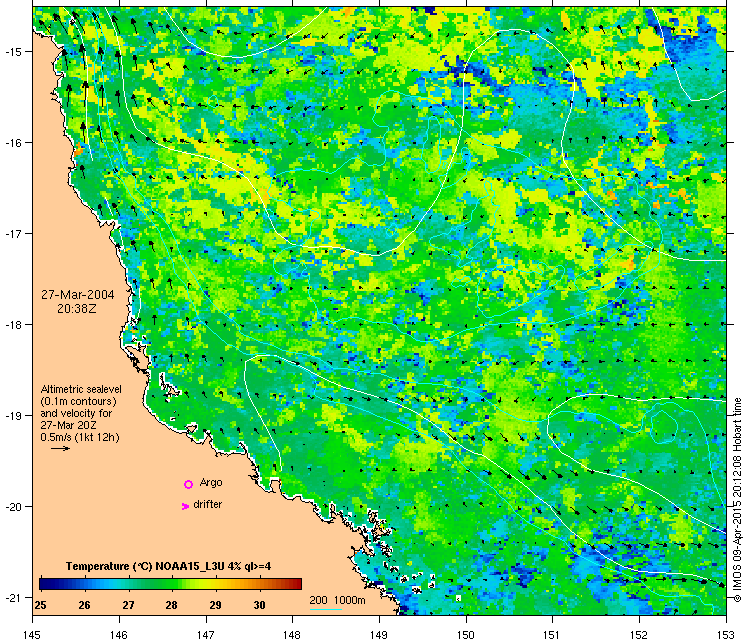
Task: Click the '200 1000m' depth contour label
Action: pos(337,600)
